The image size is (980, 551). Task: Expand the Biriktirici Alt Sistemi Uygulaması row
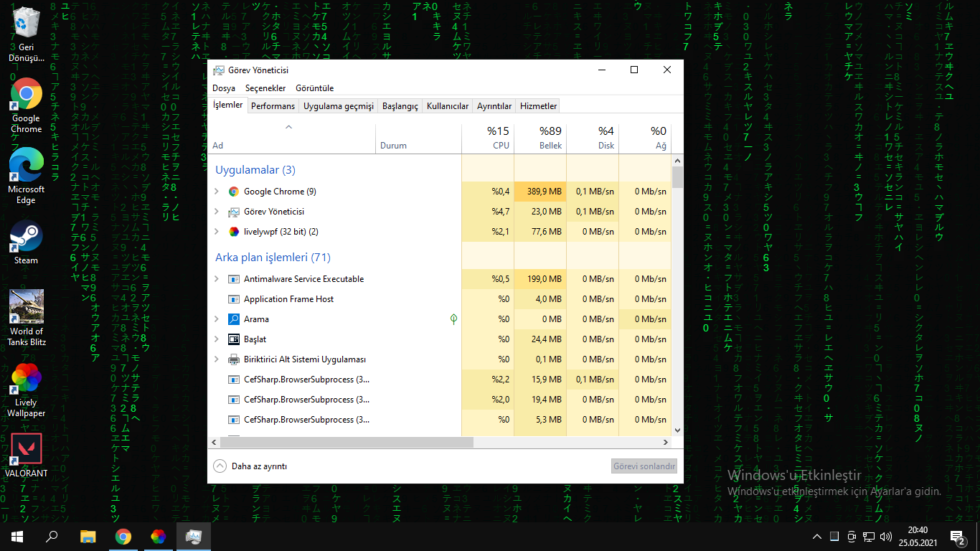click(217, 359)
